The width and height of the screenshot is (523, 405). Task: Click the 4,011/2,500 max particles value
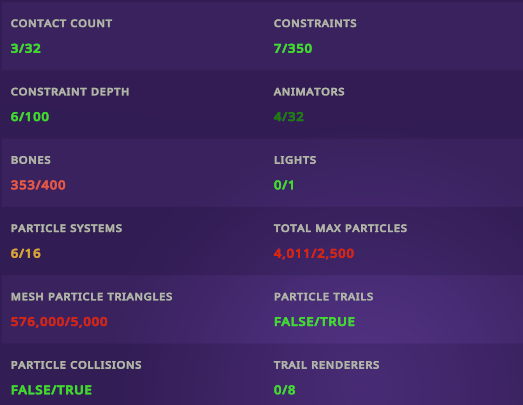click(314, 254)
